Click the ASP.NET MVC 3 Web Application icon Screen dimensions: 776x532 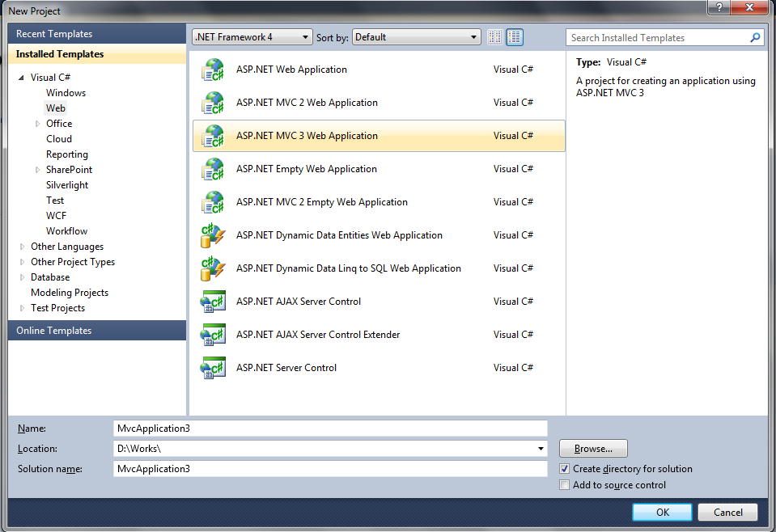tap(213, 136)
